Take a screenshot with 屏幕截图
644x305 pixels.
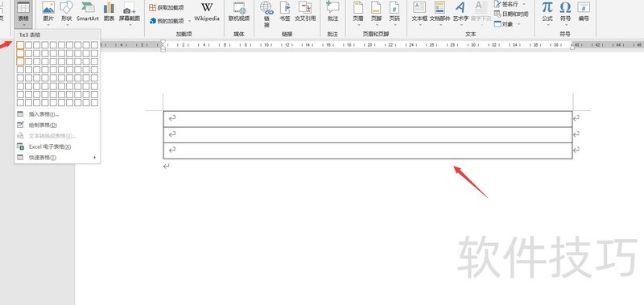(130, 12)
